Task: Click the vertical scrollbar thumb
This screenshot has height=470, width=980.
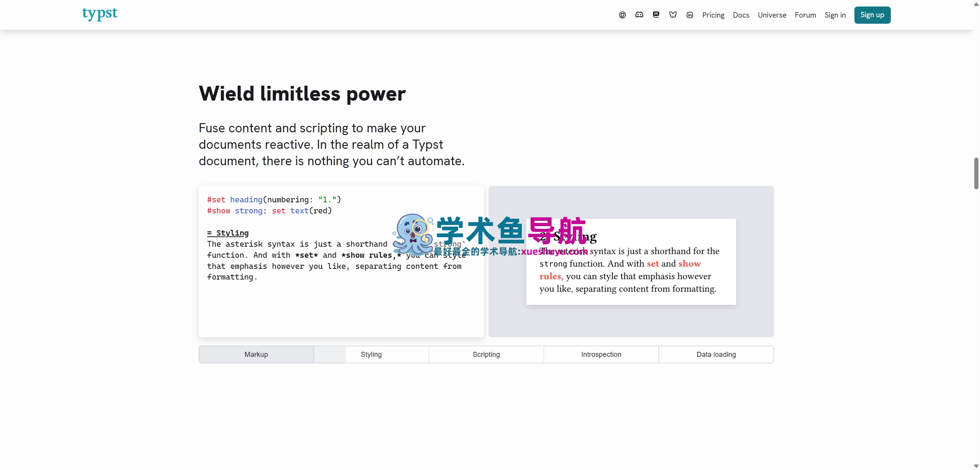Action: (976, 173)
